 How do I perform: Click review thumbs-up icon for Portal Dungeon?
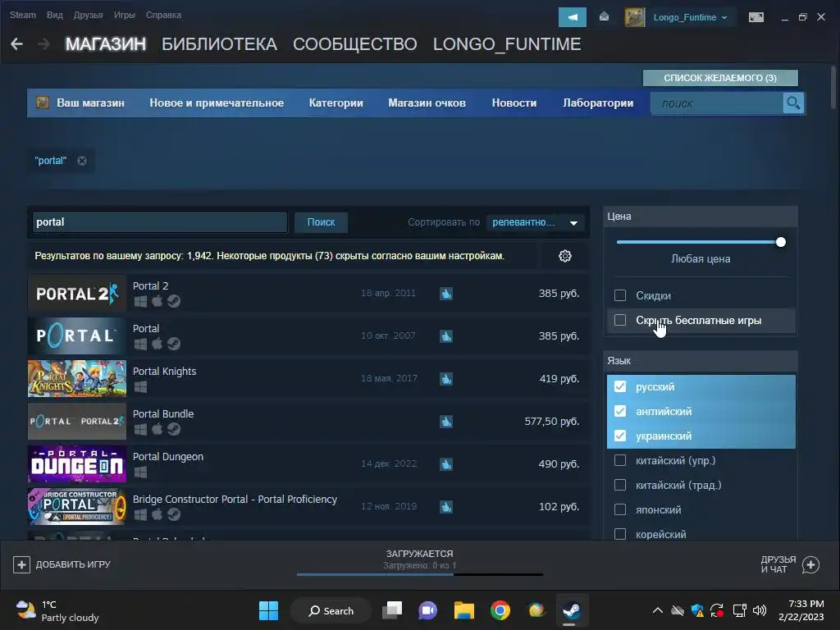pos(446,464)
